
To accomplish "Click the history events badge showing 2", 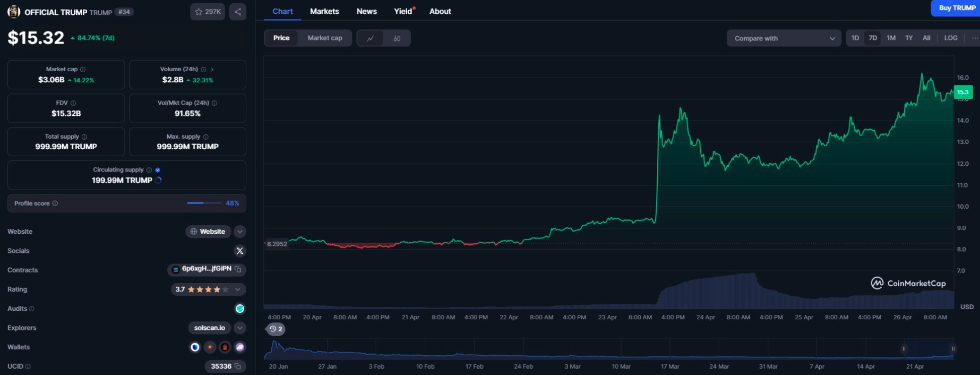I will [x=276, y=329].
